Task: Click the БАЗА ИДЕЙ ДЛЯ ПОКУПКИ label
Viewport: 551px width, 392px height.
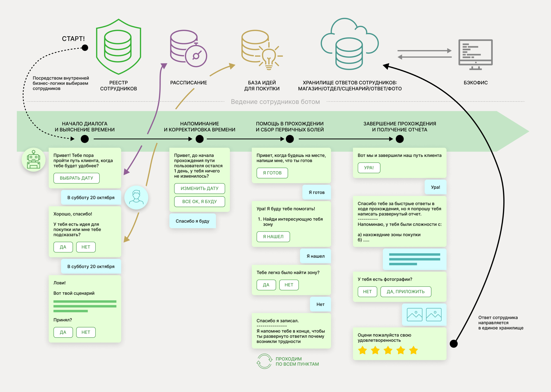Action: tap(262, 86)
